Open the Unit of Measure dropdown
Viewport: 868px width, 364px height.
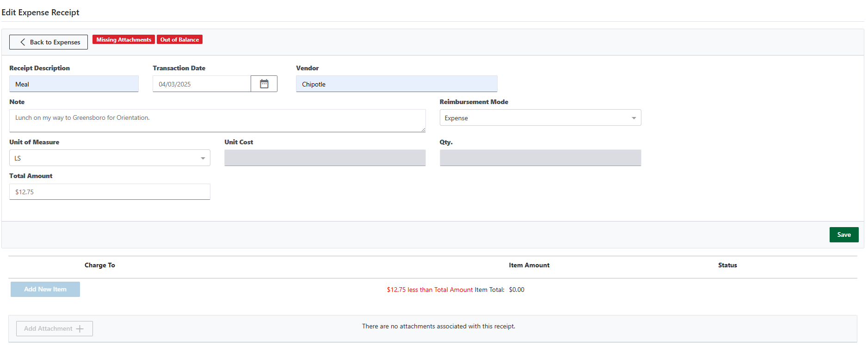(110, 158)
